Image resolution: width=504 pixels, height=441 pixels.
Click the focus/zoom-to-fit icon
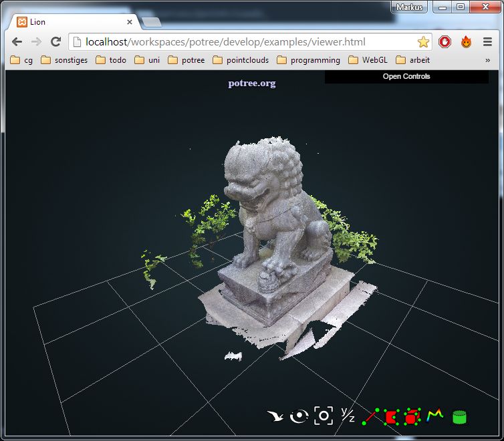pyautogui.click(x=324, y=416)
